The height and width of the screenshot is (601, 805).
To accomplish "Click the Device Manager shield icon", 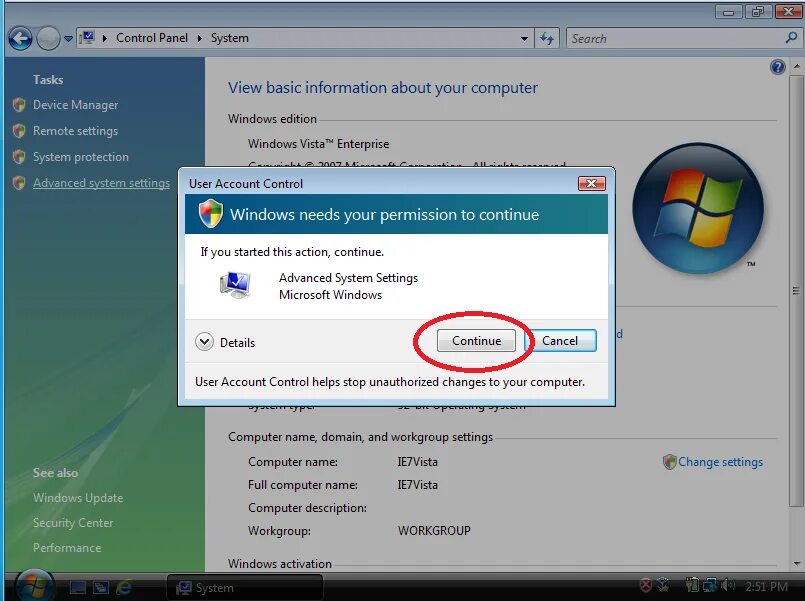I will coord(19,105).
